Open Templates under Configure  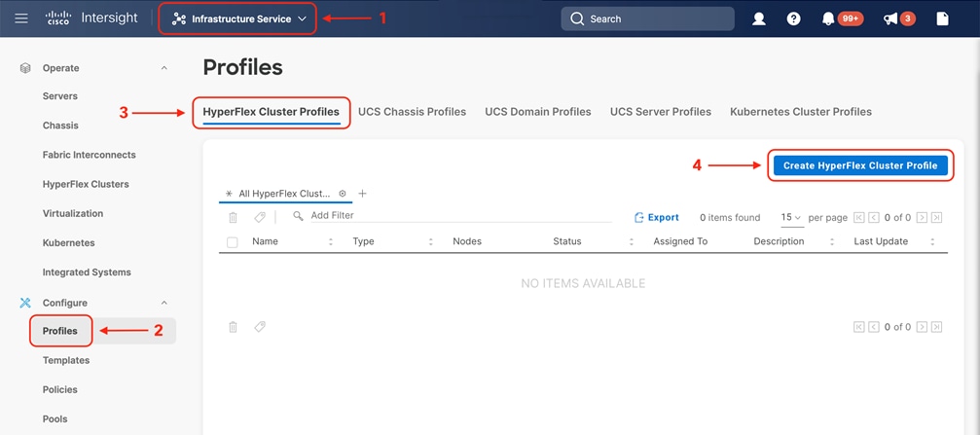65,360
